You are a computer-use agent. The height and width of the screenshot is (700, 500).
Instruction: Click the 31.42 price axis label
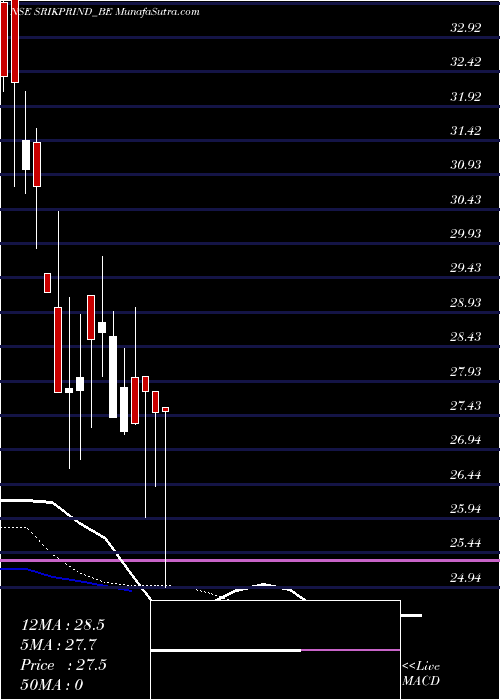pos(465,131)
